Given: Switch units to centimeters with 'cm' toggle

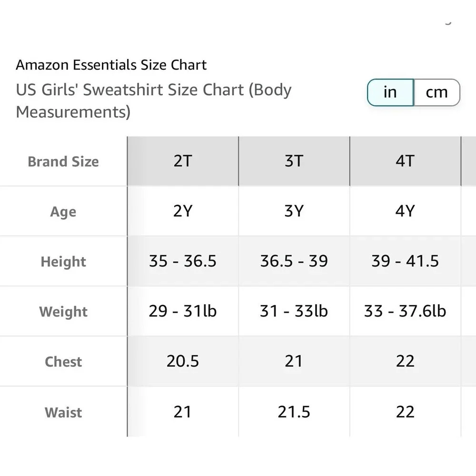Looking at the screenshot, I should pyautogui.click(x=437, y=92).
